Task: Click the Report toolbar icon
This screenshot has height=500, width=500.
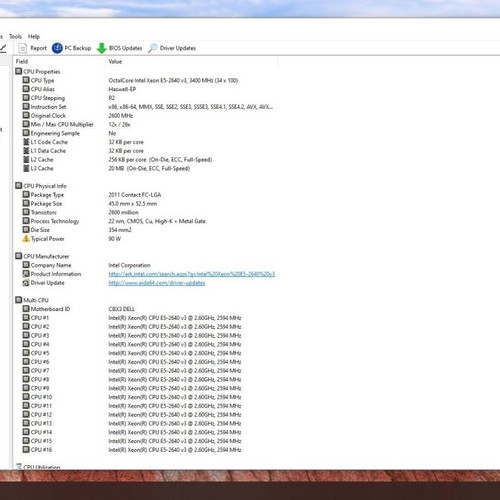Action: (22, 48)
